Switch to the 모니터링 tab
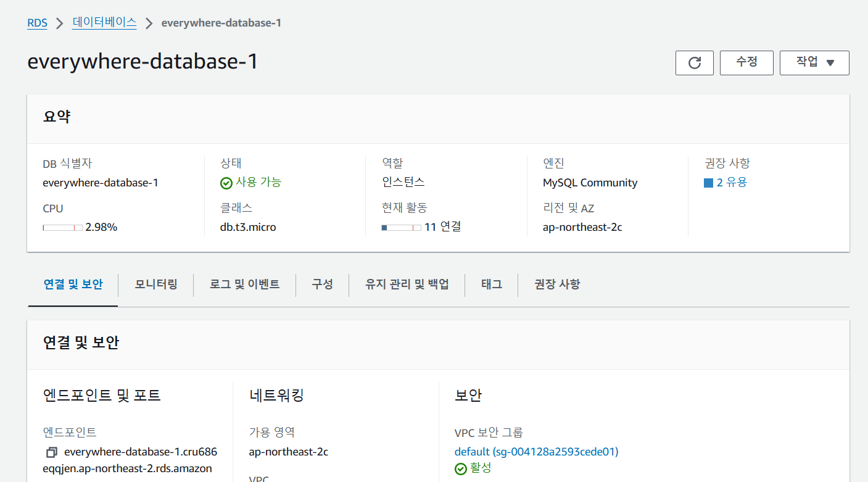The image size is (868, 482). (x=156, y=285)
